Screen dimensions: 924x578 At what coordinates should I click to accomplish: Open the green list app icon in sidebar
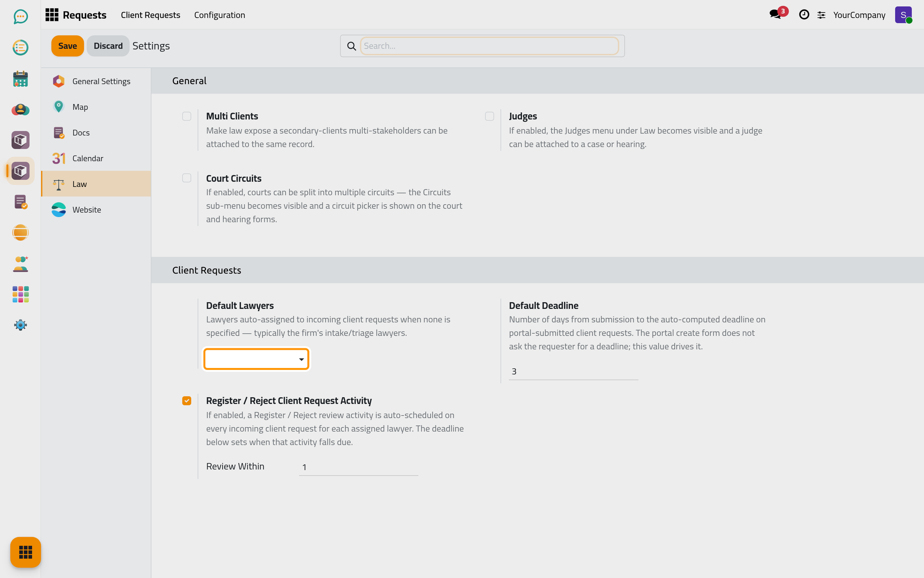pyautogui.click(x=20, y=48)
